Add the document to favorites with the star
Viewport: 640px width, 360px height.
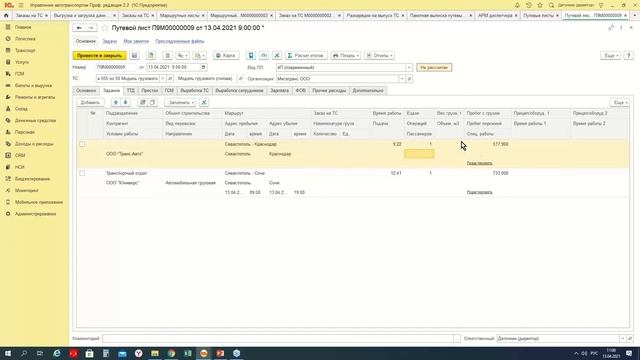click(105, 28)
